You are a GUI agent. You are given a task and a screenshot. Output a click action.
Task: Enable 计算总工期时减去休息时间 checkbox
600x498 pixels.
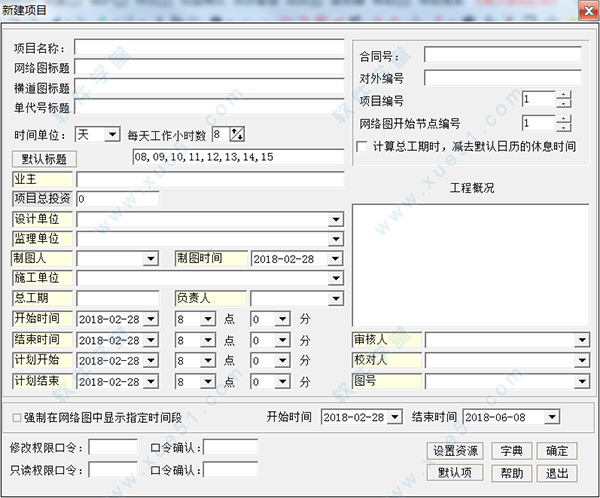[x=363, y=147]
